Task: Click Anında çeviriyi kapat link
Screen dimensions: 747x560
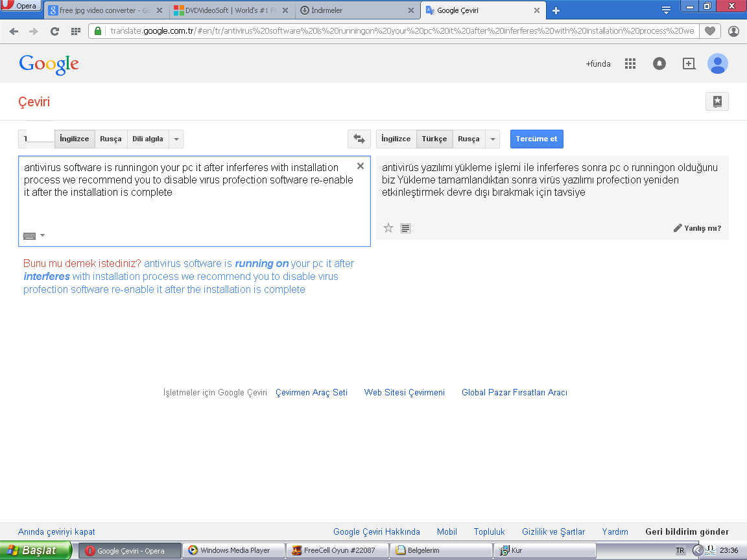Action: tap(56, 531)
